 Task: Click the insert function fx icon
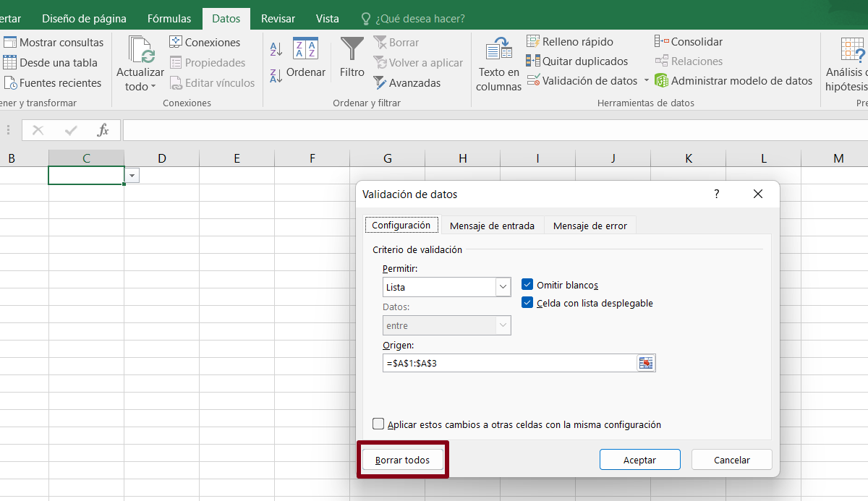click(x=103, y=130)
